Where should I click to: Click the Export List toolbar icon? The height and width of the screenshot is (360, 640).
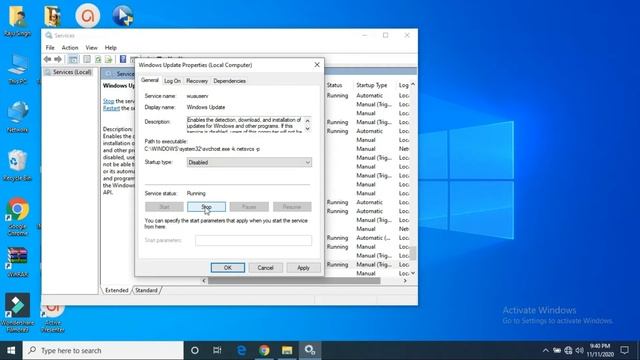click(x=108, y=60)
